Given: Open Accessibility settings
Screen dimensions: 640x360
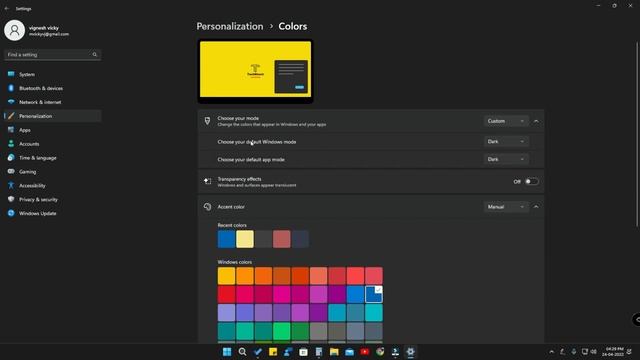Looking at the screenshot, I should coord(52,185).
